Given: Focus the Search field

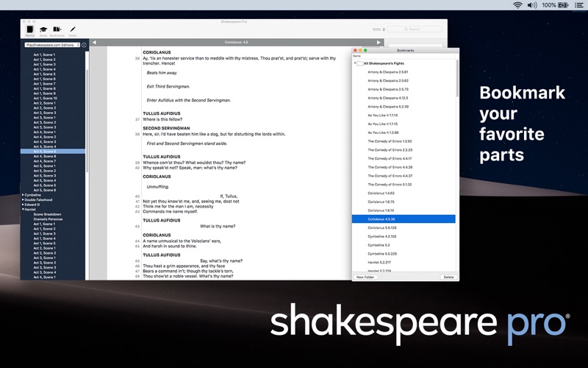Looking at the screenshot, I should coord(415,29).
